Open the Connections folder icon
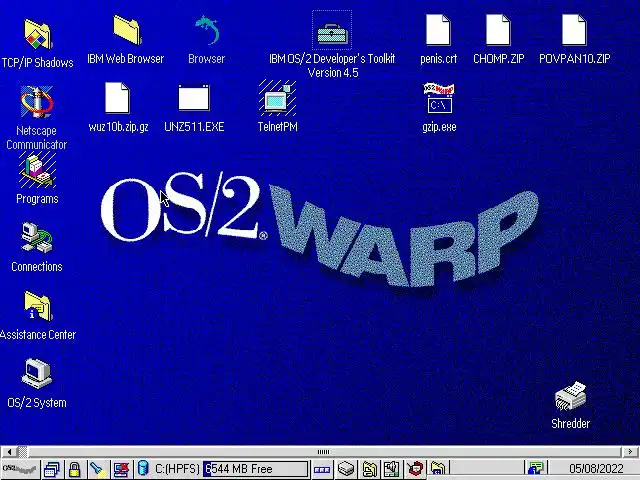Image resolution: width=640 pixels, height=480 pixels. [37, 237]
